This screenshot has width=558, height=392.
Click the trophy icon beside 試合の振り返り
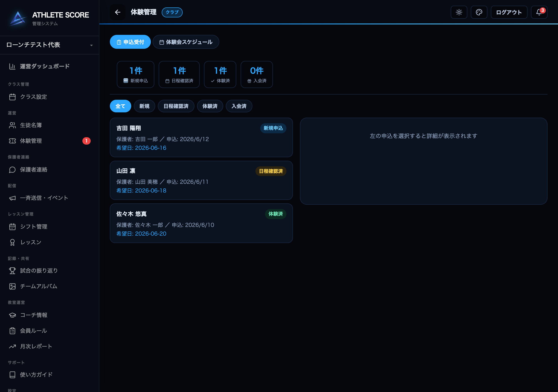point(12,270)
